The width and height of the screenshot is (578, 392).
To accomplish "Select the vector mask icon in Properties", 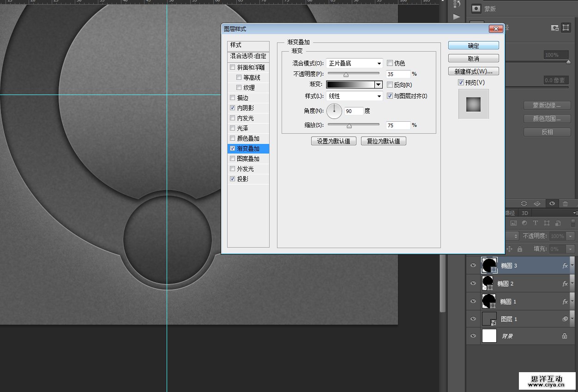I will pyautogui.click(x=566, y=28).
